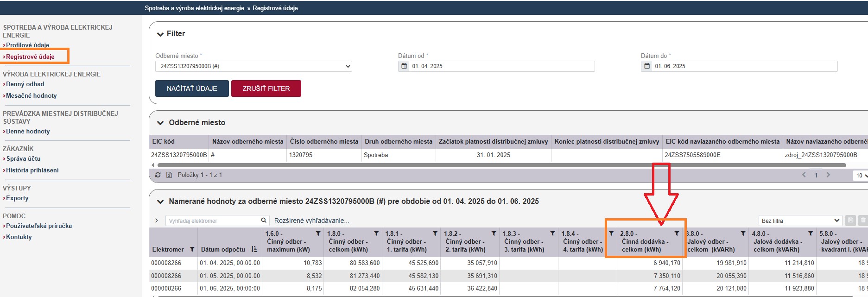Open Denné hodnoty in sidebar
868x297 pixels.
click(28, 131)
